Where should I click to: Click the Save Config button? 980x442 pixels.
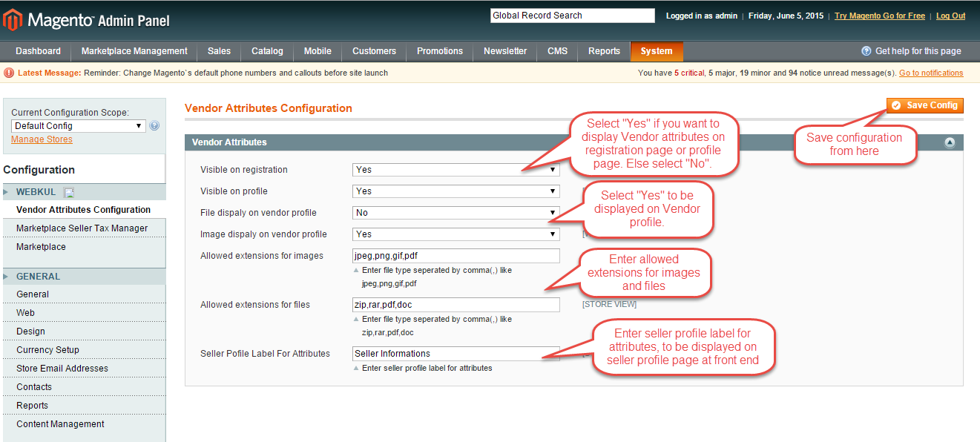pyautogui.click(x=924, y=105)
